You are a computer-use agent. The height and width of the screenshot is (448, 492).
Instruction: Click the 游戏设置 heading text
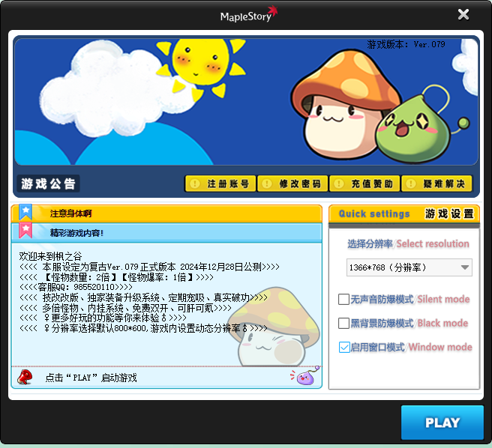[x=449, y=214]
